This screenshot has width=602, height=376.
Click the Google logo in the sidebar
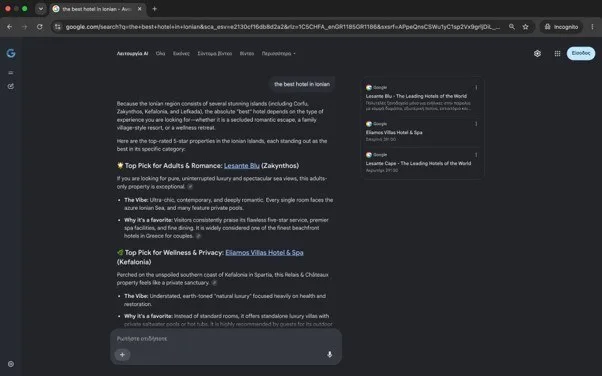point(11,53)
